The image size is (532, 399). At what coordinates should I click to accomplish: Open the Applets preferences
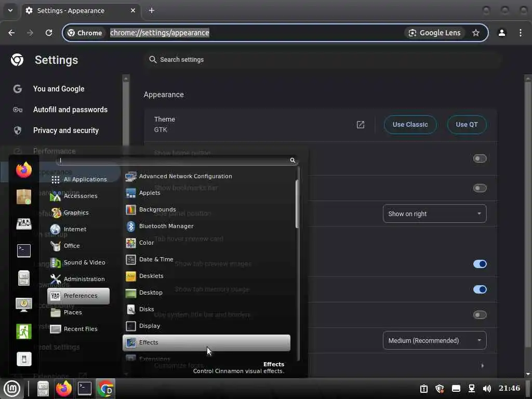[207, 193]
